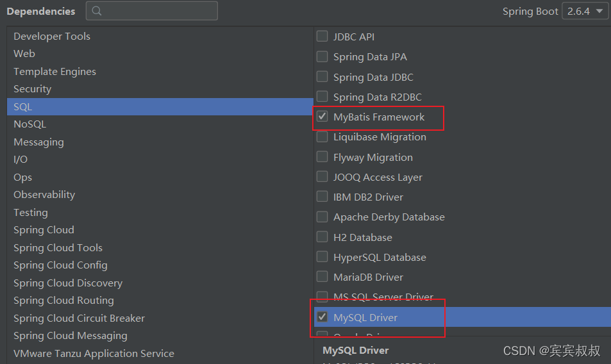This screenshot has width=611, height=364.
Task: Click the HyperSQL Database label
Action: [380, 258]
